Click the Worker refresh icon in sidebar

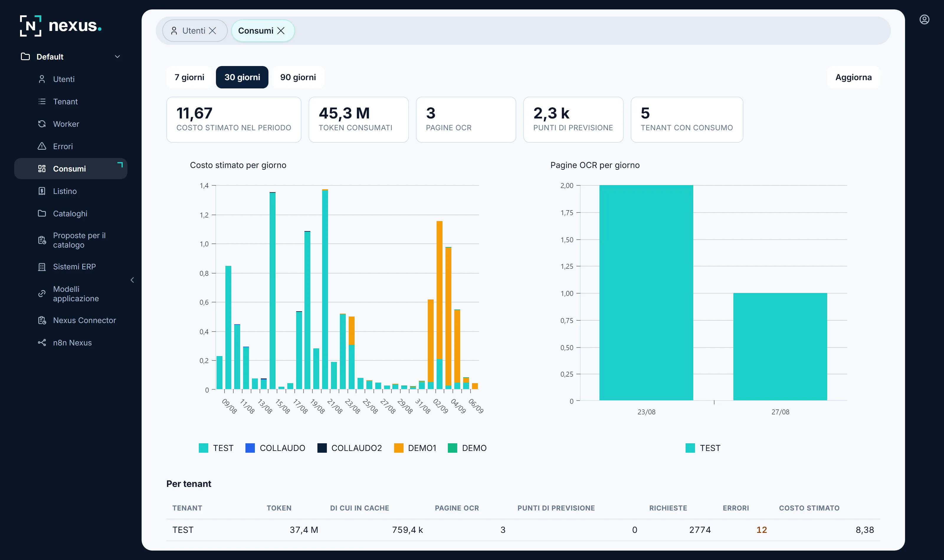point(42,124)
